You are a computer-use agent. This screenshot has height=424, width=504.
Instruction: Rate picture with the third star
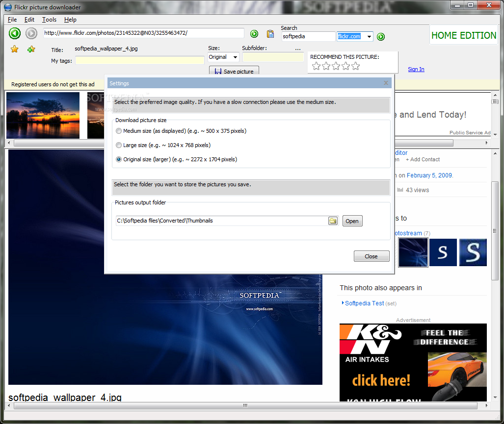click(336, 66)
